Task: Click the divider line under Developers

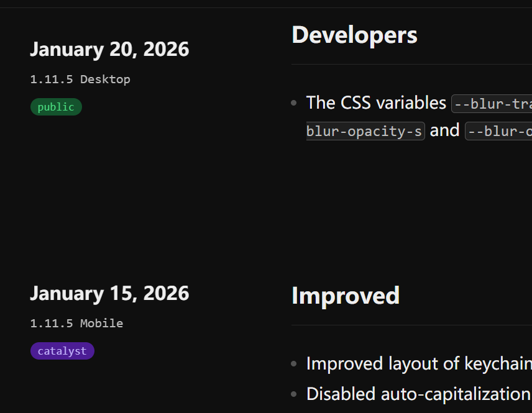Action: (x=411, y=64)
